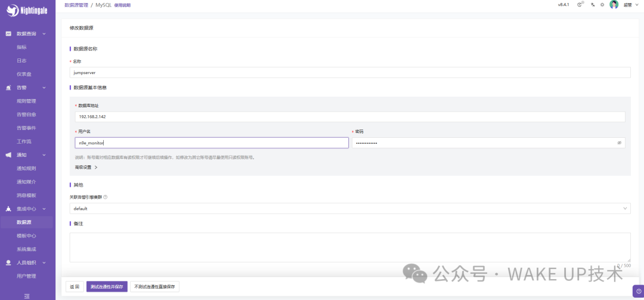Collapse the 告警 menu group

tap(44, 88)
